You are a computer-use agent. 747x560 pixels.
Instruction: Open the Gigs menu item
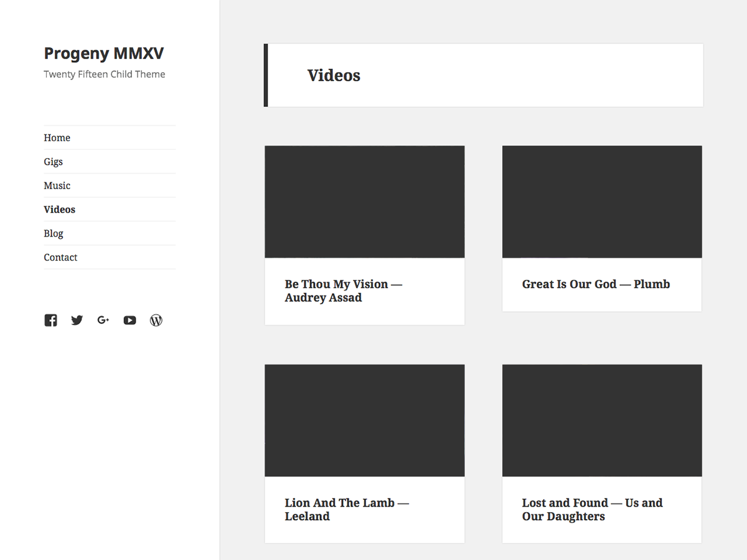(53, 162)
